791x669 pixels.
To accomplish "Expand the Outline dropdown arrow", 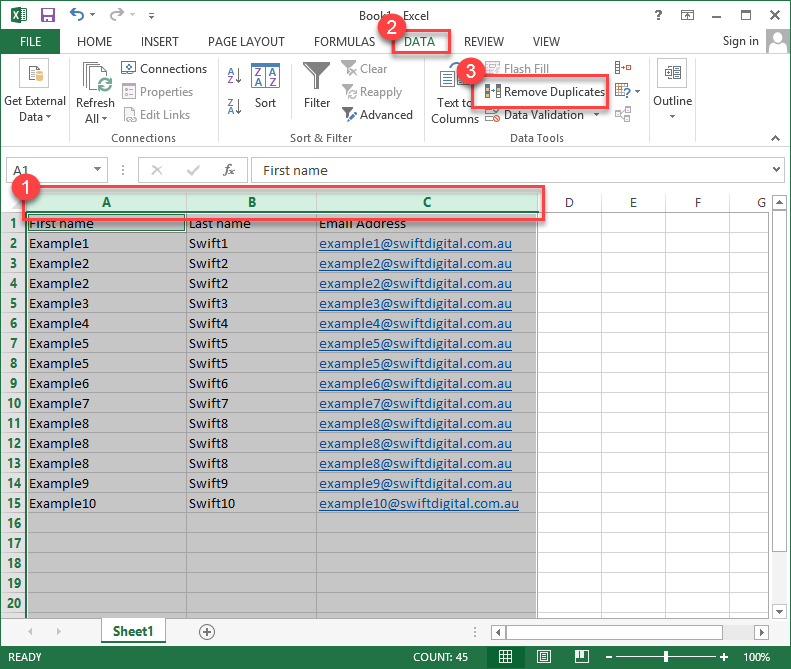I will coord(672,117).
